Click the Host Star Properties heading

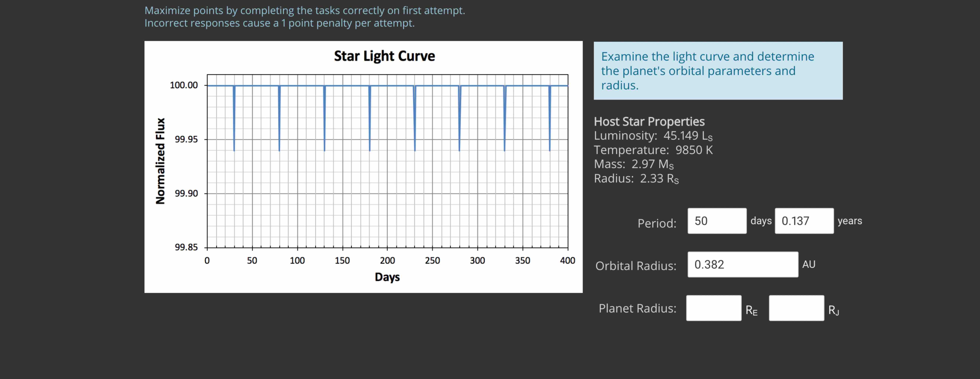649,122
